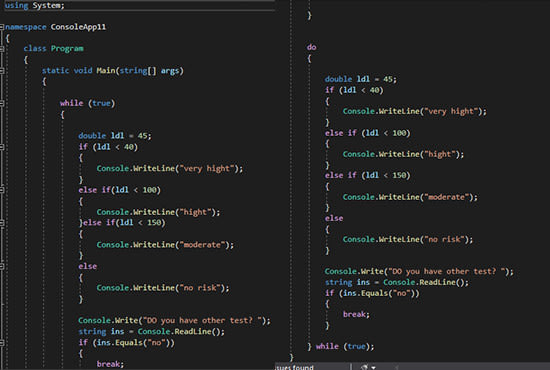Collapse the }else if(ldl < 150) outlining marker
Screen dimensions: 550x370
(x=2, y=223)
